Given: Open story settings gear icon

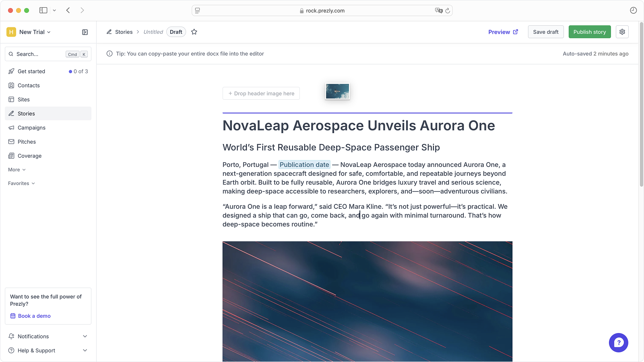Looking at the screenshot, I should 622,32.
